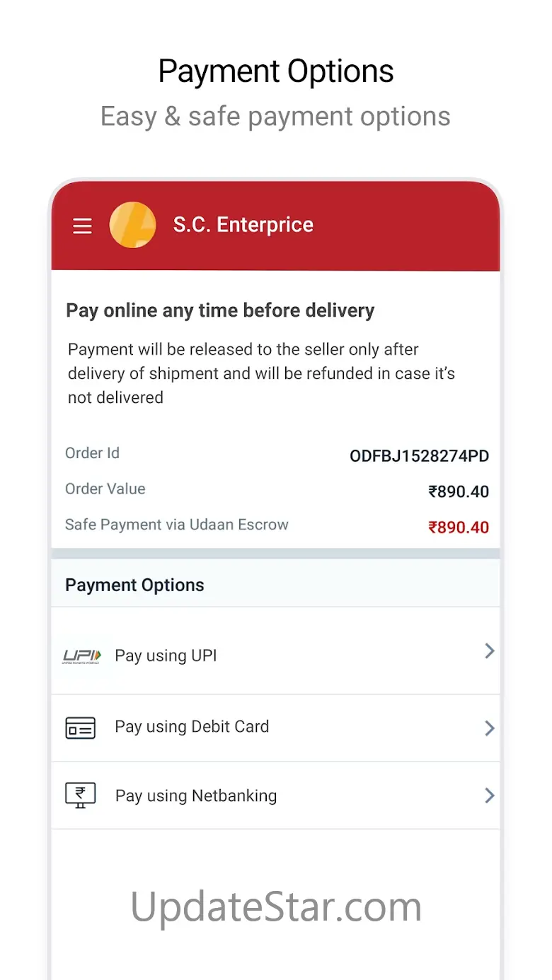The height and width of the screenshot is (980, 552).
Task: Tap the orange S.C. Enterprice profile logo
Action: pos(132,225)
